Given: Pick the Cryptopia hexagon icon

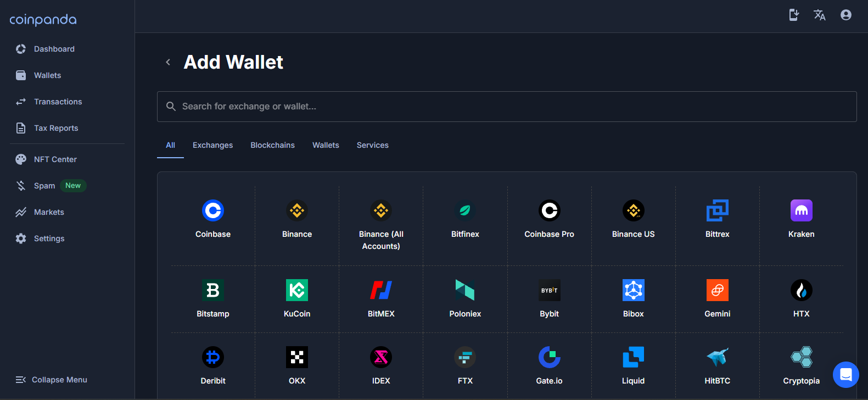Looking at the screenshot, I should click(802, 357).
